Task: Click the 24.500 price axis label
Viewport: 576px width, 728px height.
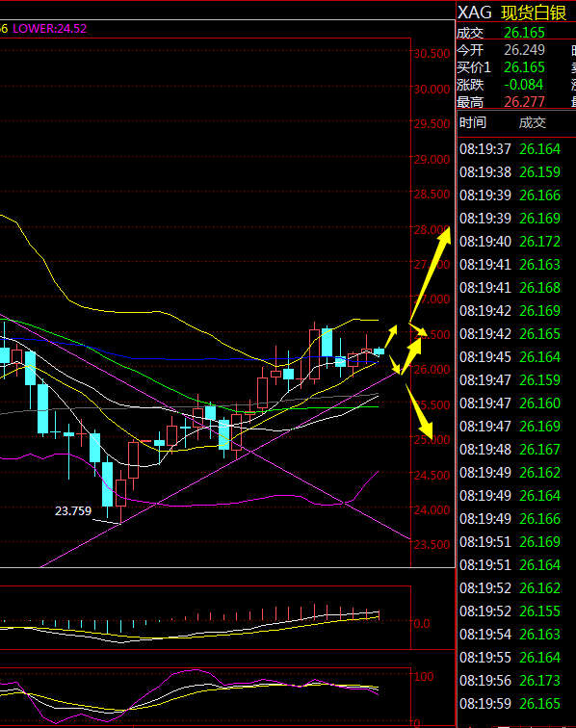Action: [432, 475]
